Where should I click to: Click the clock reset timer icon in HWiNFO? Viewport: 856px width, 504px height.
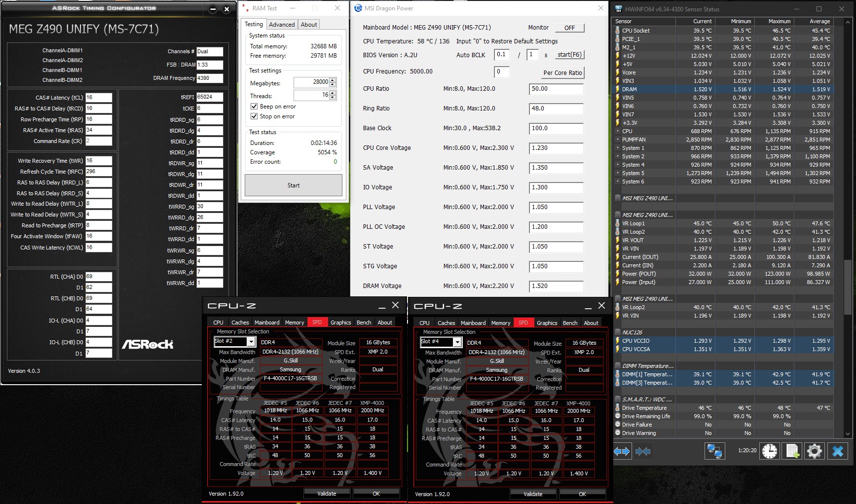tap(769, 451)
